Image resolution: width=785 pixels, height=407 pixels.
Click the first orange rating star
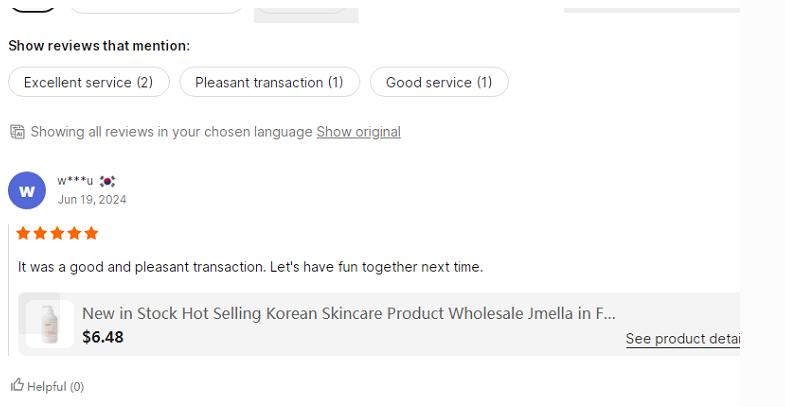tap(24, 233)
